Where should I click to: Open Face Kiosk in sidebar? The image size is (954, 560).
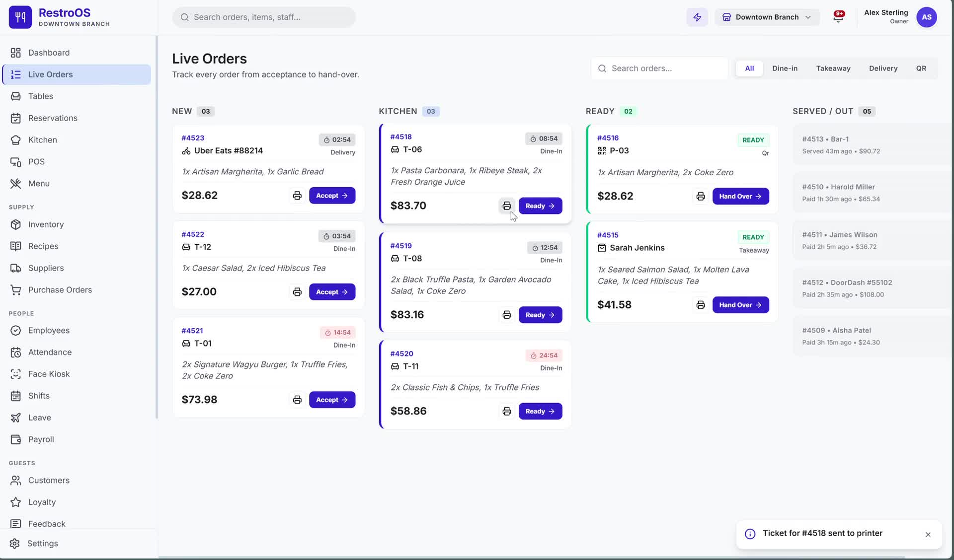click(77, 374)
